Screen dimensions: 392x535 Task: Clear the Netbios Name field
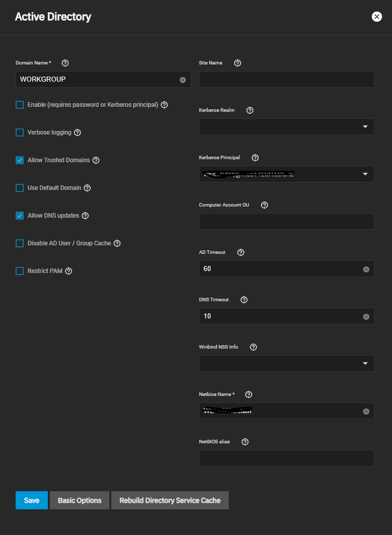(366, 412)
